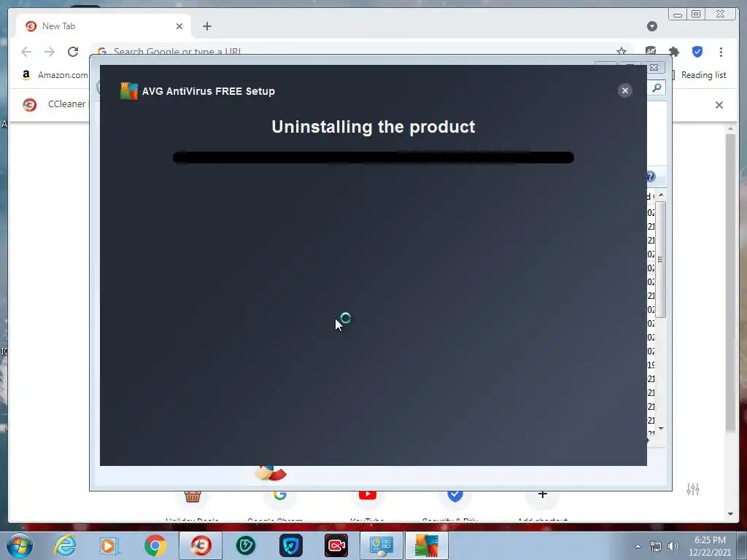This screenshot has height=560, width=747.
Task: Click the background window list scroll down arrow
Action: click(x=661, y=429)
